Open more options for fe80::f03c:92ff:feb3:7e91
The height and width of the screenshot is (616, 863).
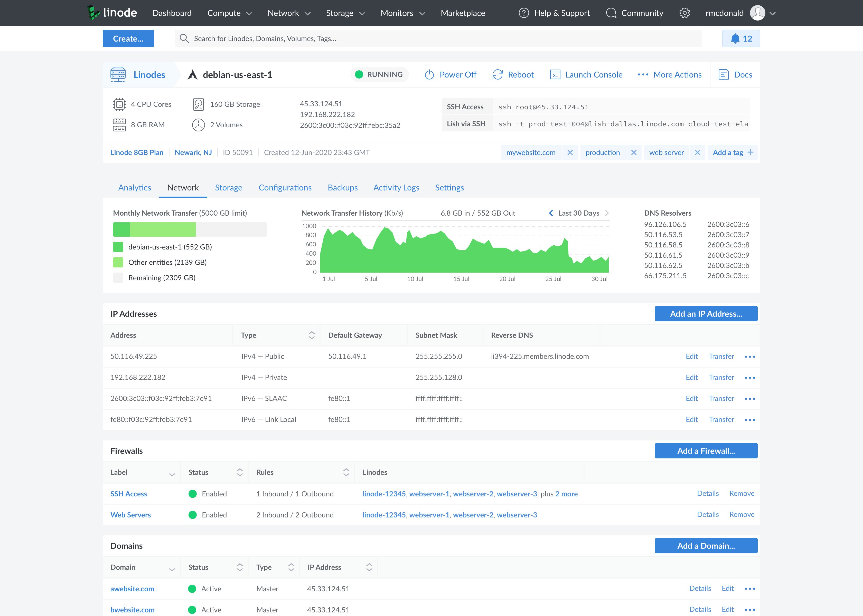[750, 420]
